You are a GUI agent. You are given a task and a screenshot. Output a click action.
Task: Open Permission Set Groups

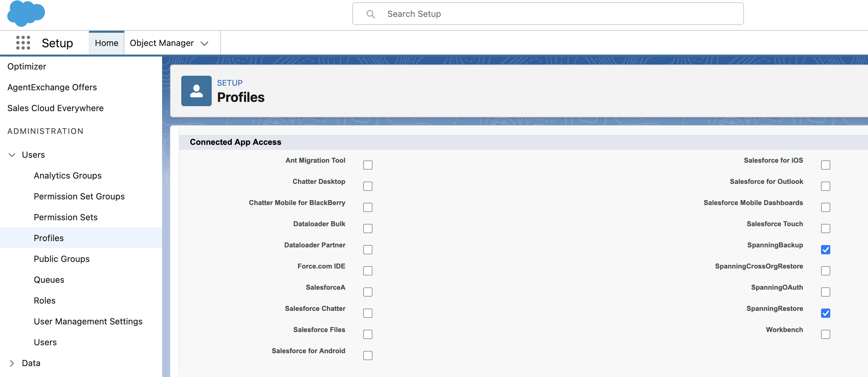79,196
